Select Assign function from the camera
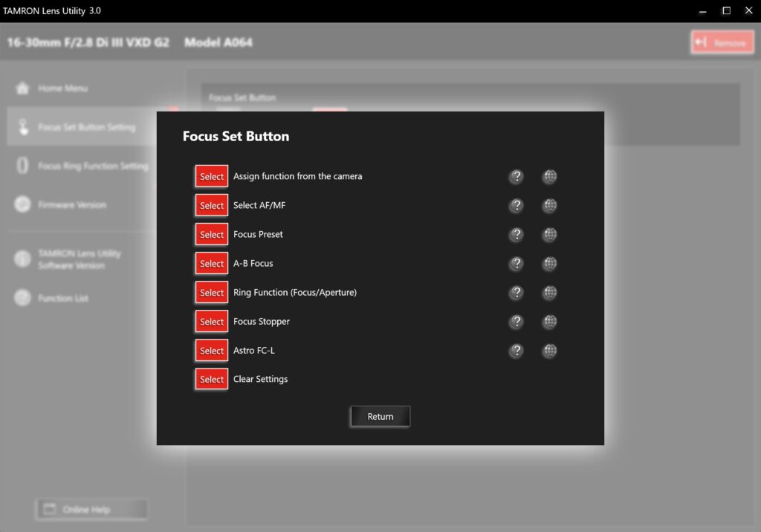Viewport: 761px width, 532px height. [212, 176]
